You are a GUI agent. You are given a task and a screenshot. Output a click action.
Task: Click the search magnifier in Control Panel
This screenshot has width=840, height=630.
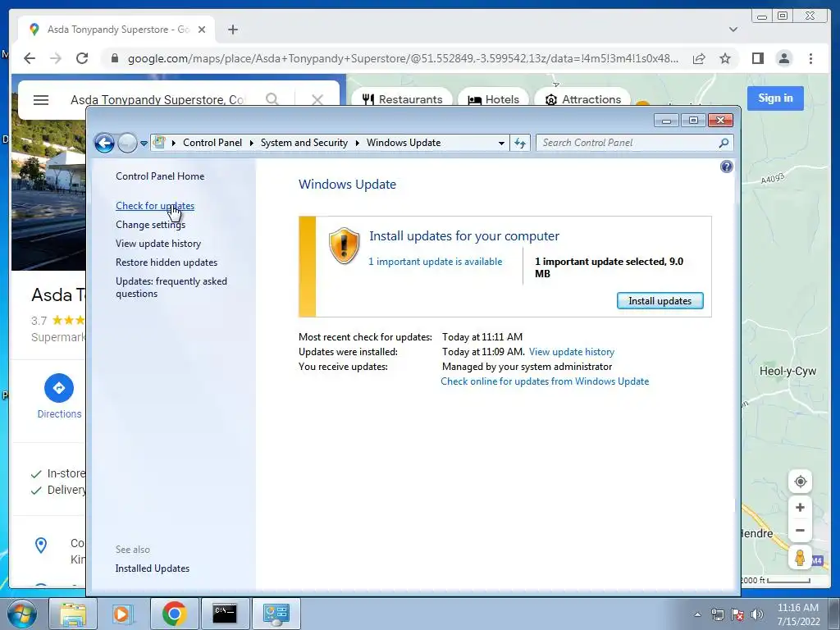click(x=724, y=143)
